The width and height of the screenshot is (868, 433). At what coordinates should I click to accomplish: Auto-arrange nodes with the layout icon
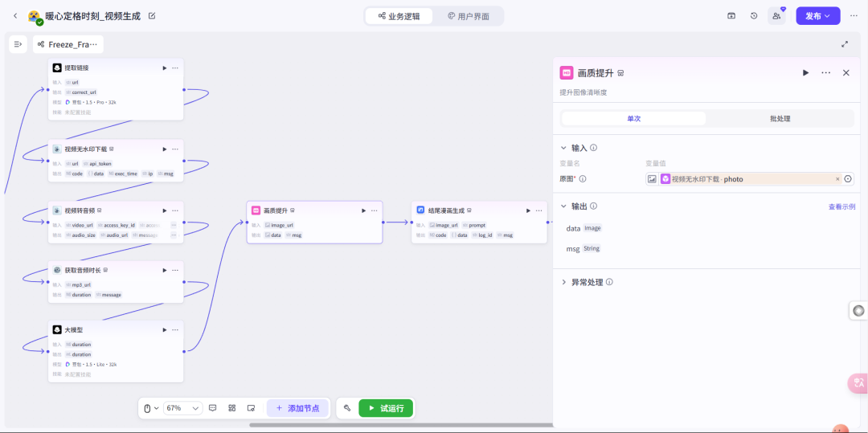click(x=232, y=408)
